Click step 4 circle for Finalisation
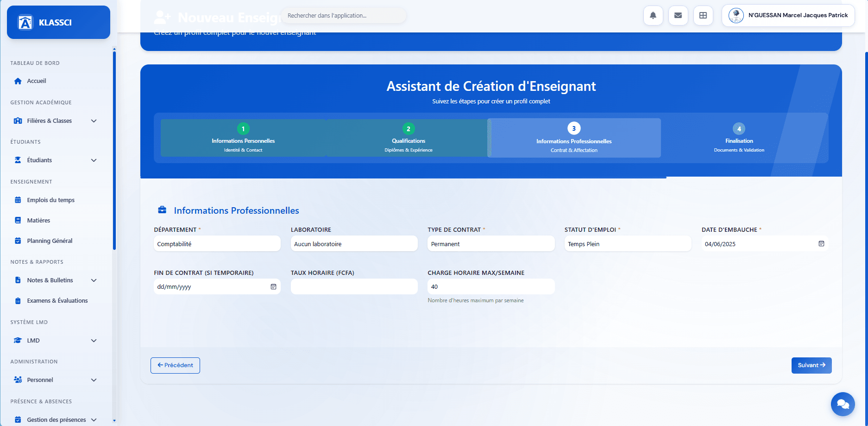Viewport: 868px width, 426px height. tap(739, 129)
